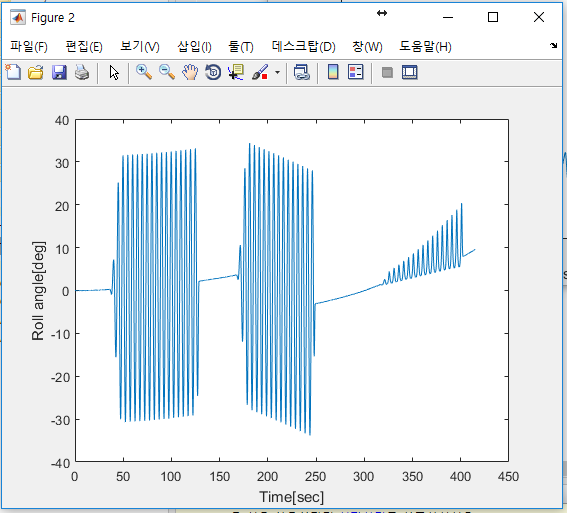
Task: Click the Roll angle[deg] y-axis label
Action: [x=38, y=291]
